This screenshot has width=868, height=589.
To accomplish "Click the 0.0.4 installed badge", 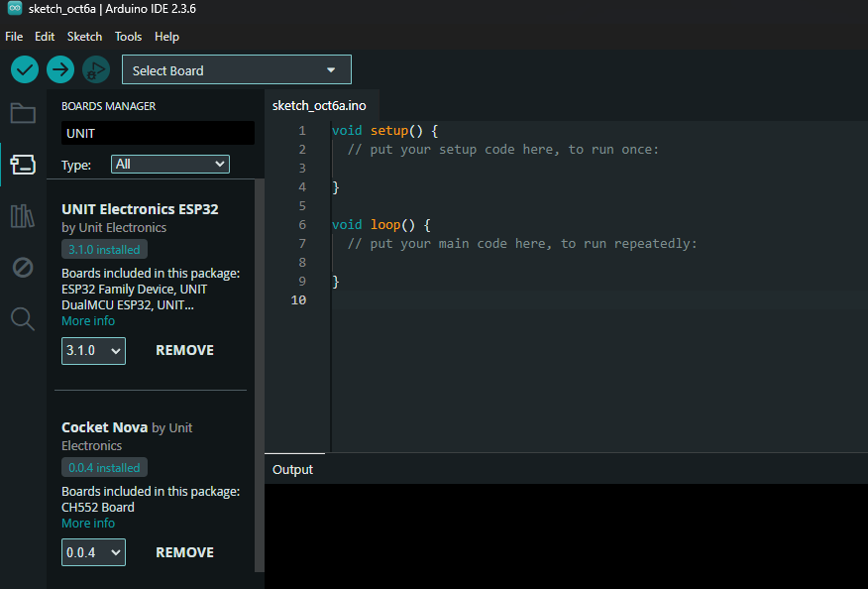I will [104, 468].
